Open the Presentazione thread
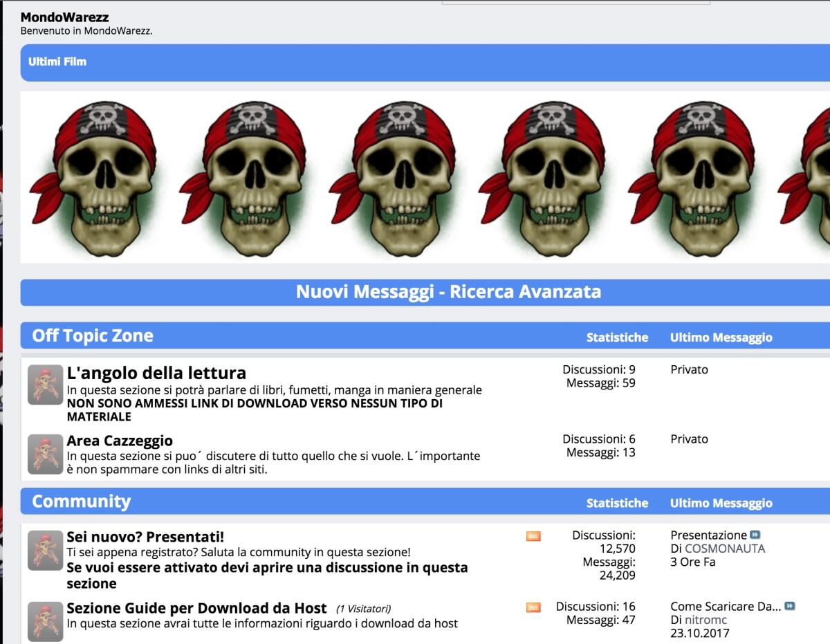Image resolution: width=830 pixels, height=644 pixels. [x=708, y=533]
